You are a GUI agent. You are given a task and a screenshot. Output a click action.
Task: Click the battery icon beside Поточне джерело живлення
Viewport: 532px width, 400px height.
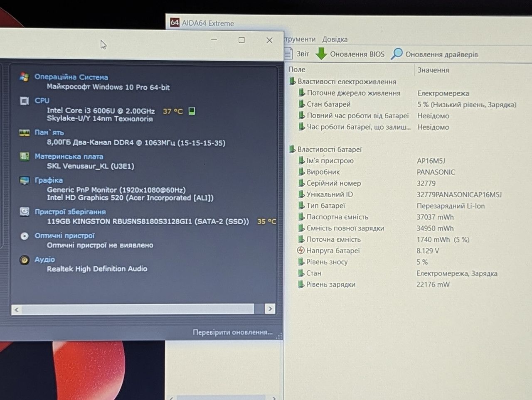coord(302,93)
